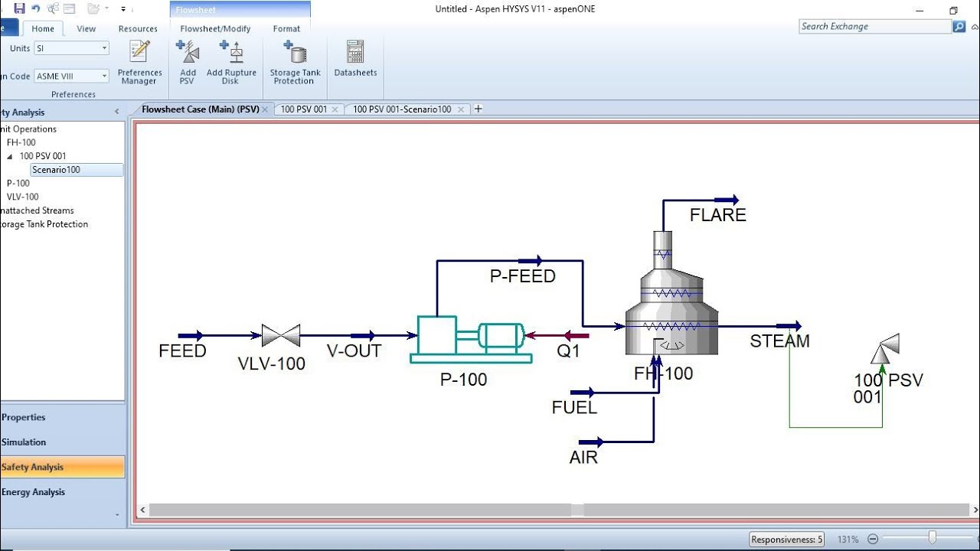Image resolution: width=980 pixels, height=551 pixels.
Task: Click the V-OUT stream arrow
Action: 363,335
